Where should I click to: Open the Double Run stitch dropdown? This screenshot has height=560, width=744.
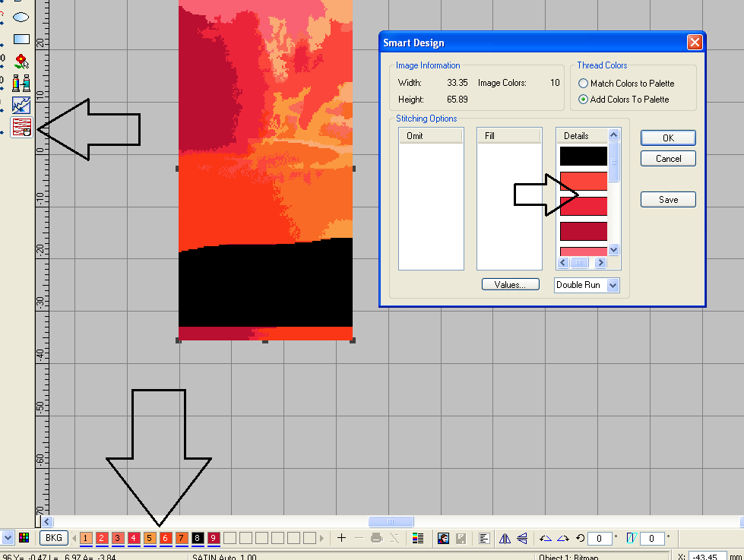(613, 285)
